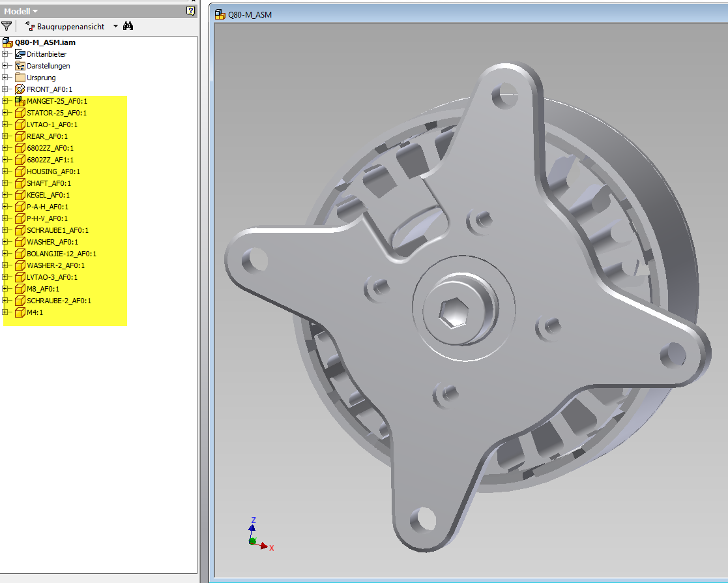Click the WASHER-2_AF0:1 part icon
Image resolution: width=728 pixels, height=583 pixels.
(20, 265)
